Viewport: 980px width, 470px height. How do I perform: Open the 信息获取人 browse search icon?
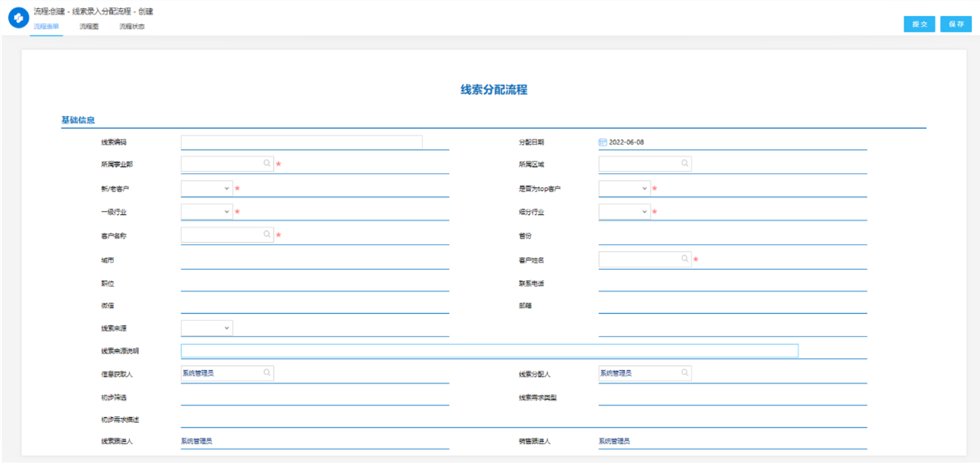pos(267,373)
